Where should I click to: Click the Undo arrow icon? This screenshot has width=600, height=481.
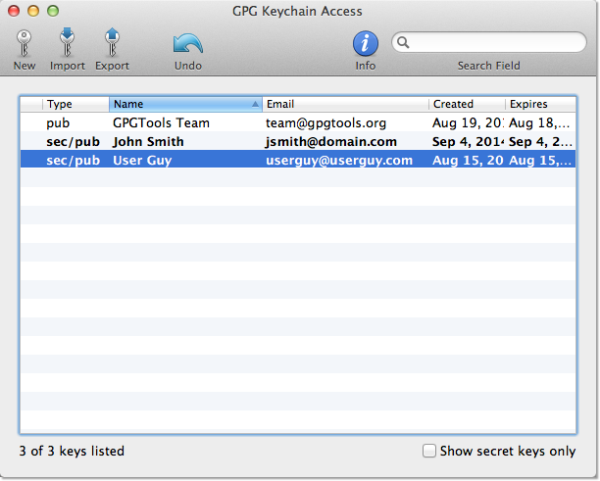188,44
